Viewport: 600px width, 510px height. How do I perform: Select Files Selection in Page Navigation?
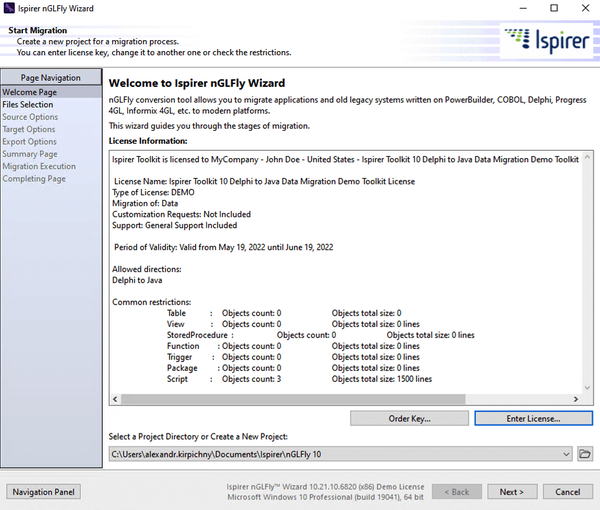[51, 104]
